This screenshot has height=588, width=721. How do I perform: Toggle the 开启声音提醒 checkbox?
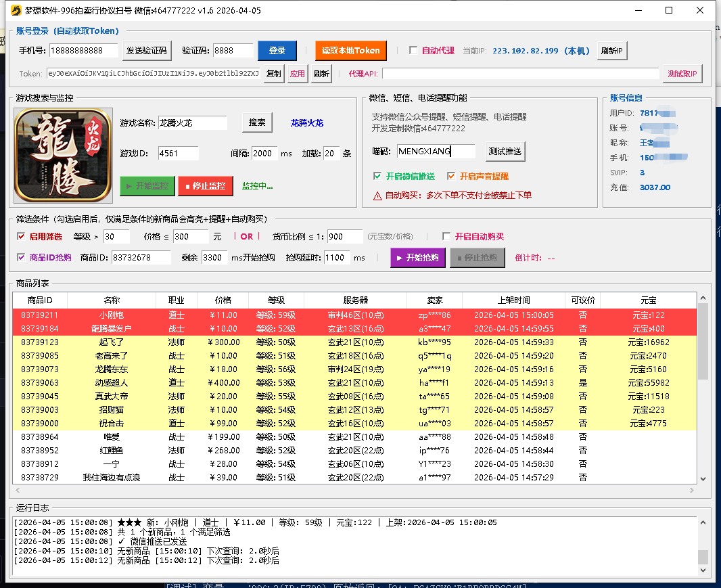pyautogui.click(x=450, y=176)
